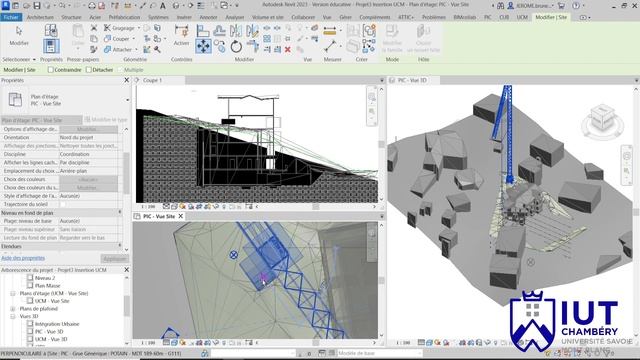Screen dimensions: 640x360
Task: Select the Rotate tool
Action: click(x=236, y=47)
